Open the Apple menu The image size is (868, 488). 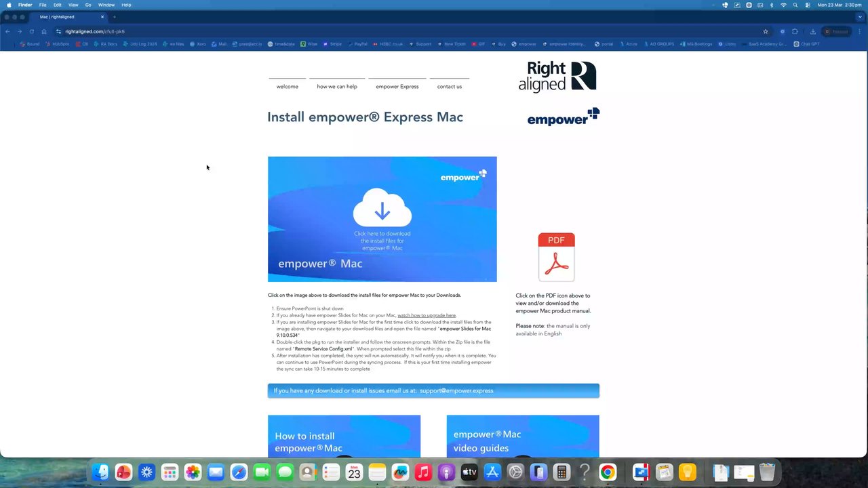coord(7,5)
